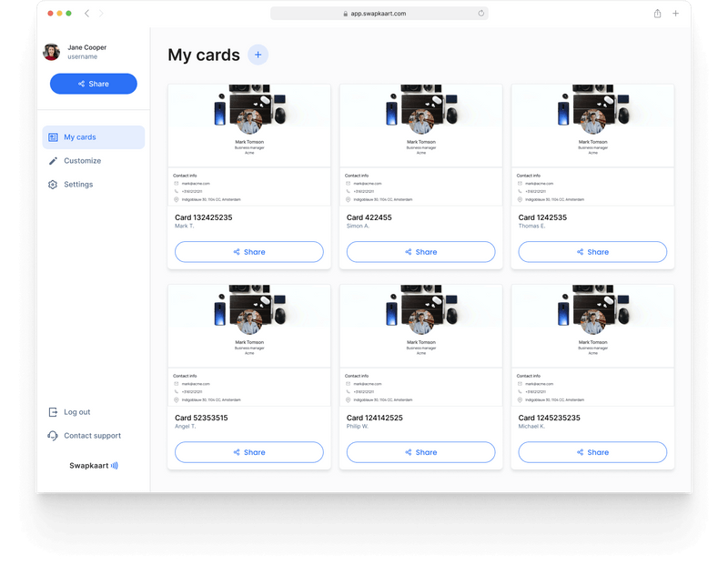Click the page reload icon
The height and width of the screenshot is (575, 728).
click(x=481, y=14)
